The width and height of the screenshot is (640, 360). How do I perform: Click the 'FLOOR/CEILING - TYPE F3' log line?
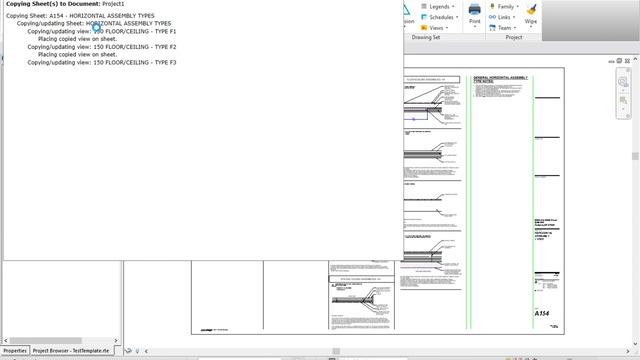pos(102,62)
